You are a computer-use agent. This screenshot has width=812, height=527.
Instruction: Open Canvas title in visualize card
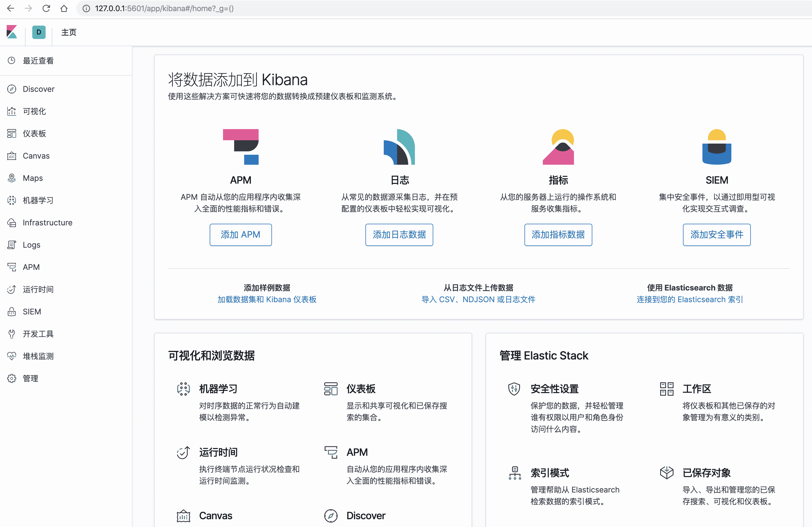(x=216, y=515)
